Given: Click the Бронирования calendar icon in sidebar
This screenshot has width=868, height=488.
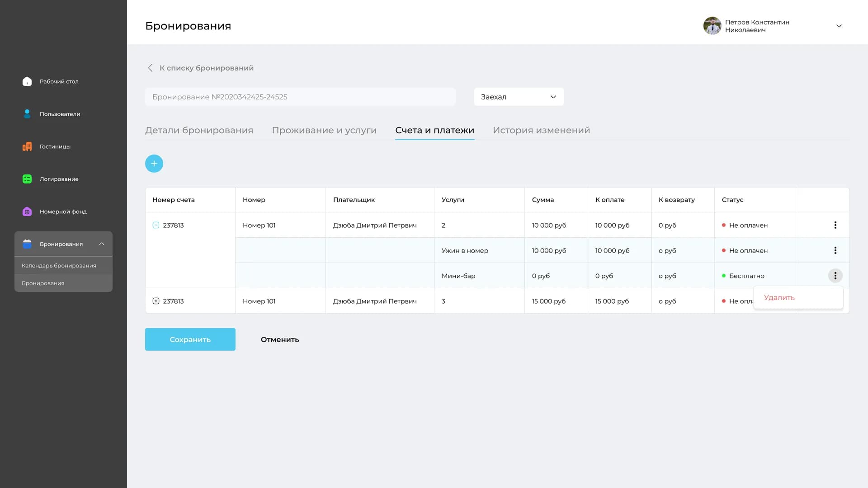Looking at the screenshot, I should coord(27,244).
